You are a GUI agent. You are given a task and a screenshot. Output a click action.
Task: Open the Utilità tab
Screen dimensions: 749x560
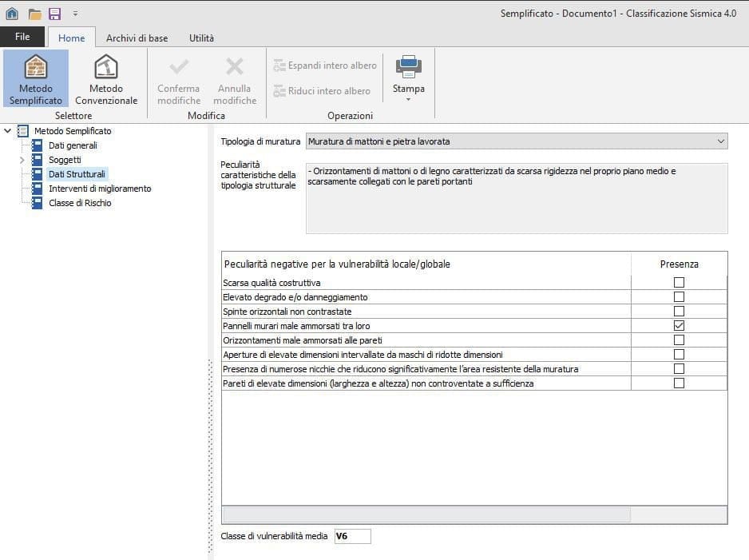click(201, 38)
